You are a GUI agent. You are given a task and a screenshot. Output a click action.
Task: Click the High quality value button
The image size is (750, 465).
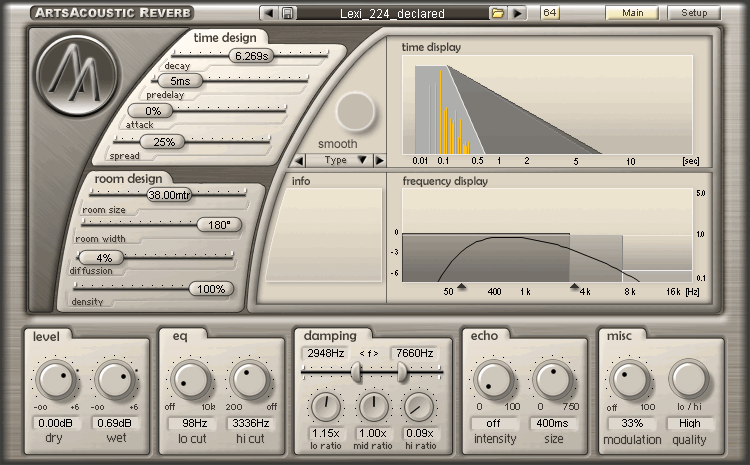[x=689, y=424]
